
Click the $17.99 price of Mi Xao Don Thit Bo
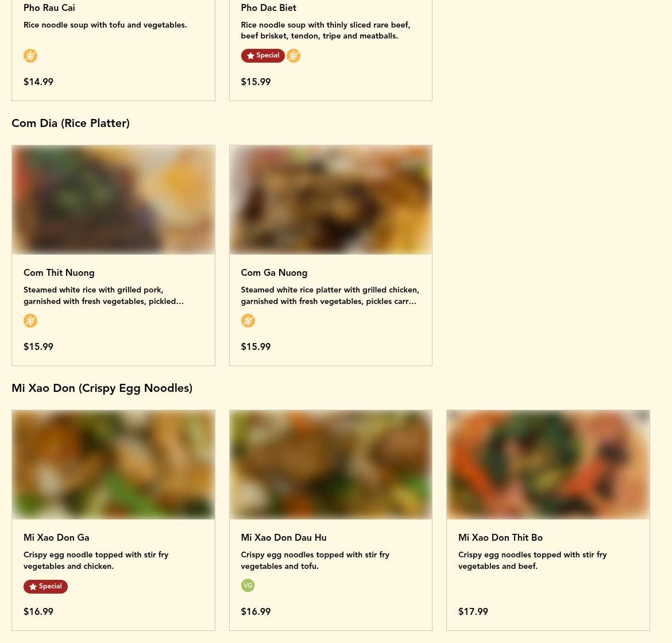[x=473, y=612]
